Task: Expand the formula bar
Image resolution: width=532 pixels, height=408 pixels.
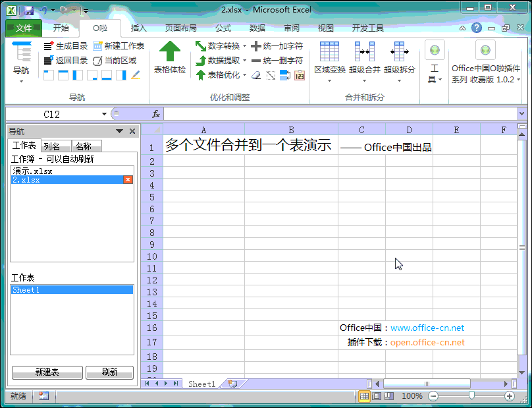Action: click(x=522, y=114)
